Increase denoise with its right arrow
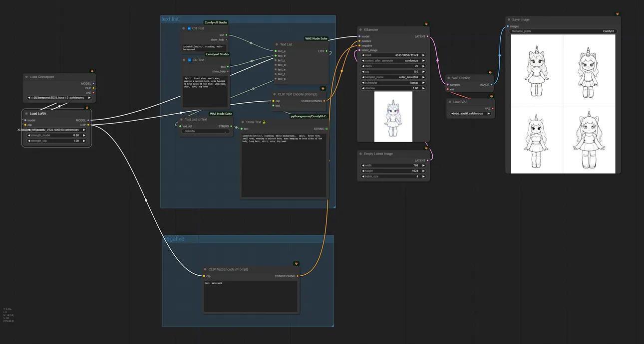This screenshot has width=644, height=344. click(x=423, y=88)
